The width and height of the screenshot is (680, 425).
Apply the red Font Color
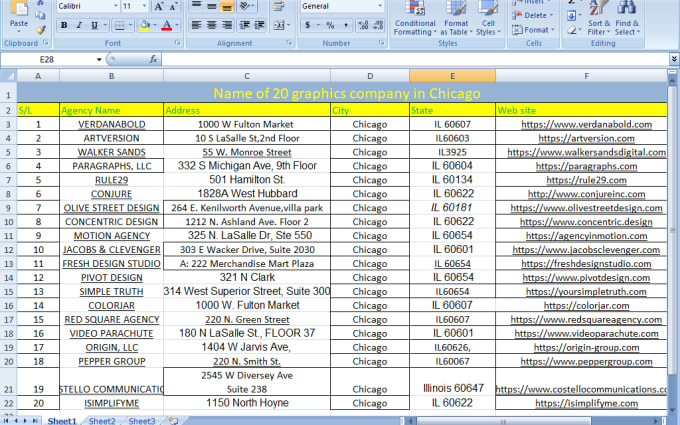pyautogui.click(x=167, y=26)
